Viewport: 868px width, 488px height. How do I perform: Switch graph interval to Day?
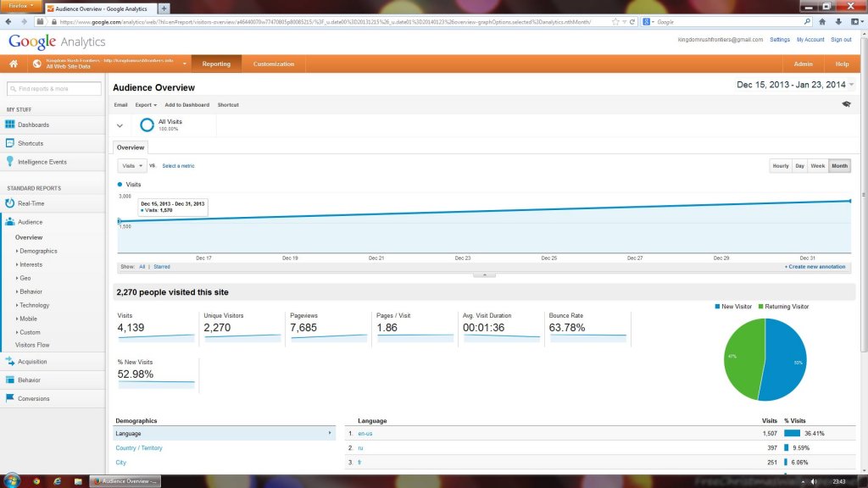[x=799, y=166]
